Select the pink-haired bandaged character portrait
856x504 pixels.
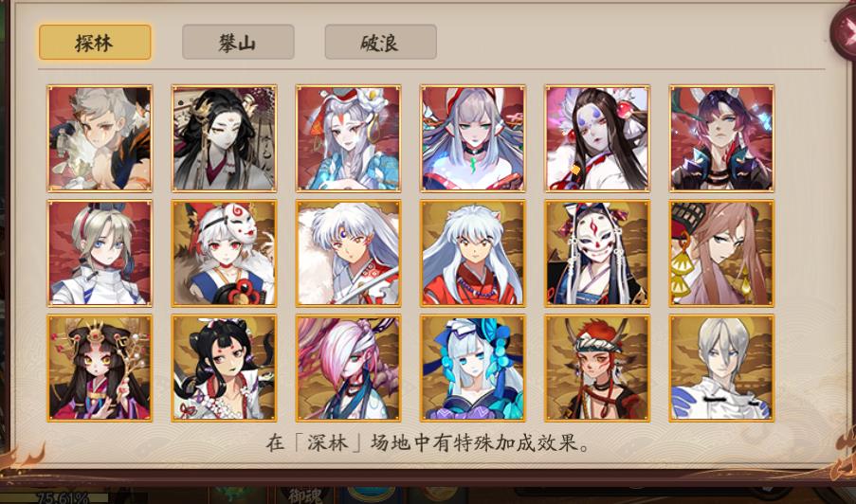[x=348, y=369]
